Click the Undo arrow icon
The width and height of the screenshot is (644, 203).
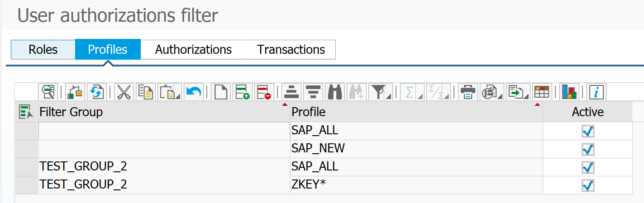[194, 92]
